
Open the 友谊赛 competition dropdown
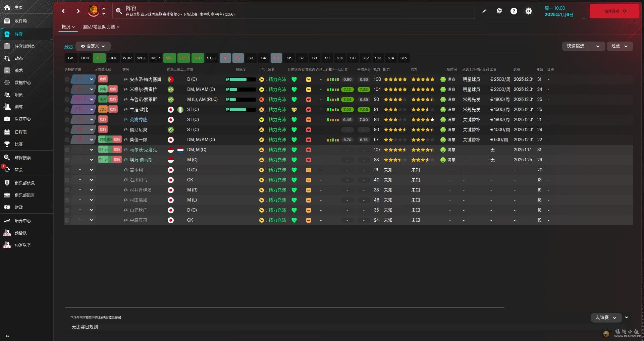pyautogui.click(x=606, y=318)
